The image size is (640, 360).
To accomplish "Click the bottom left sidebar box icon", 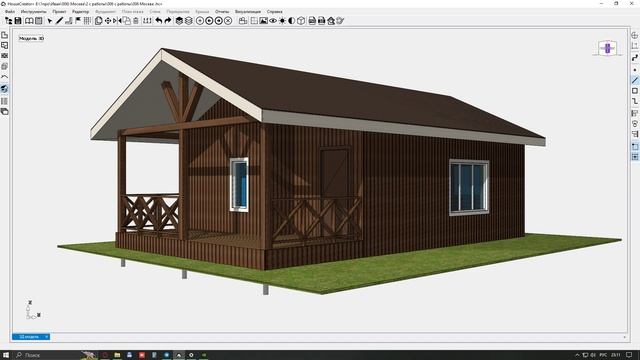I will (4, 111).
